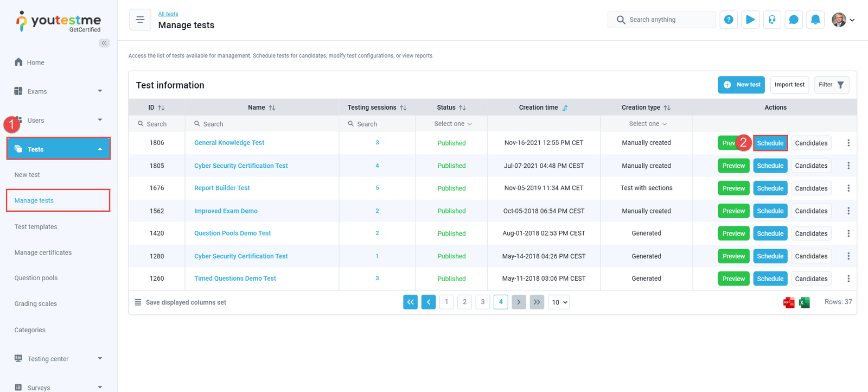Screen dimensions: 868x392
Task: Sort table by ID column
Action: click(161, 108)
